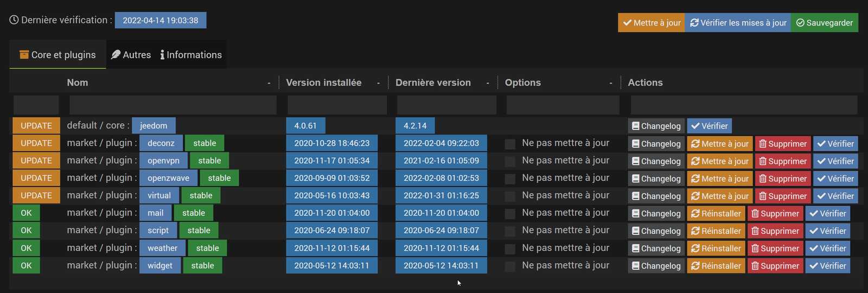Click the Sauvegarder circle-check icon
Screen dimensions: 868x293
[x=800, y=23]
